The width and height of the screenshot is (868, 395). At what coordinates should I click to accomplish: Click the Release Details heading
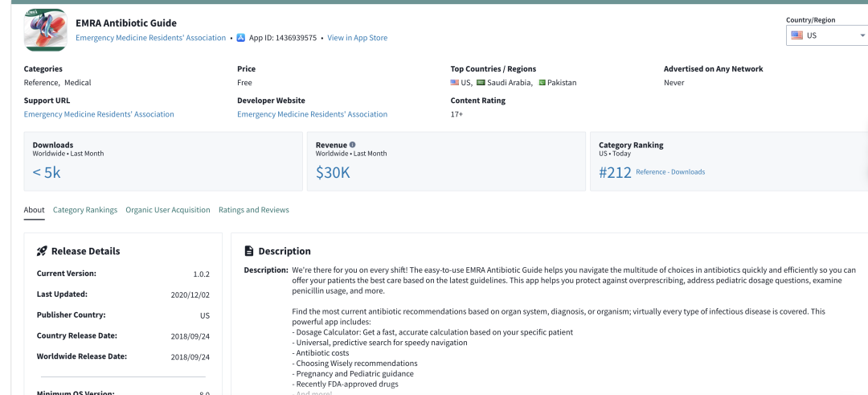click(85, 251)
